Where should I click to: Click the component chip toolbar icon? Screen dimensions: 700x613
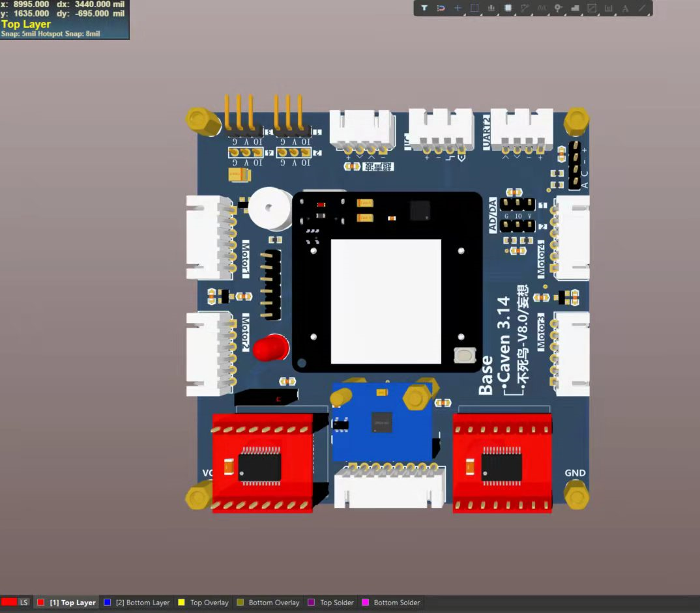coord(508,8)
